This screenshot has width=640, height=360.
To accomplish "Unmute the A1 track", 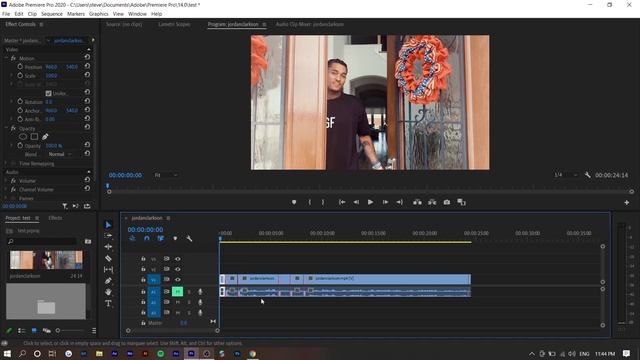I will [177, 291].
